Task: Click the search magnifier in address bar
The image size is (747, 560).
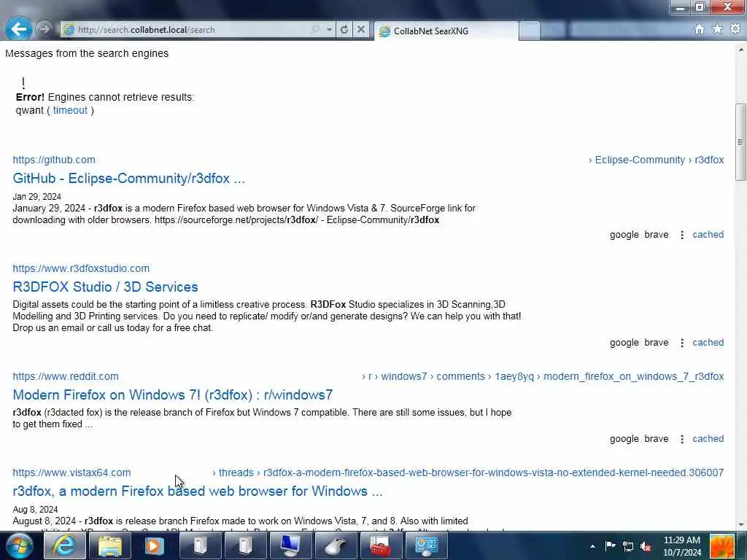Action: (x=315, y=29)
